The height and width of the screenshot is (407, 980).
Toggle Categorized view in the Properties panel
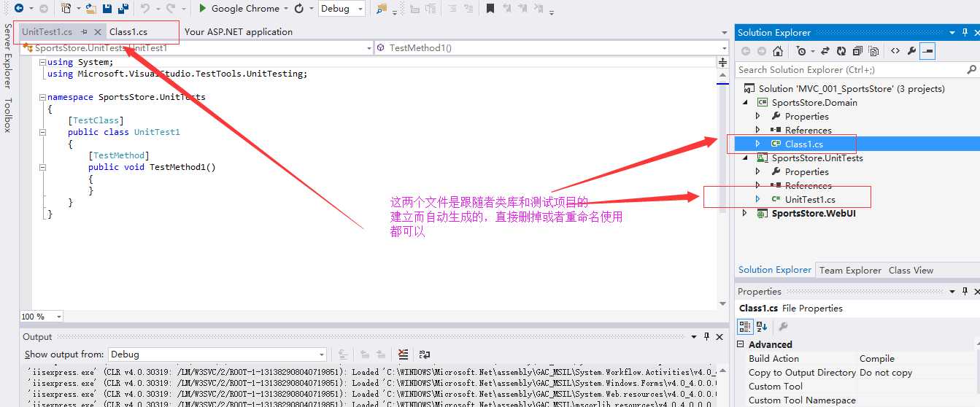click(746, 327)
